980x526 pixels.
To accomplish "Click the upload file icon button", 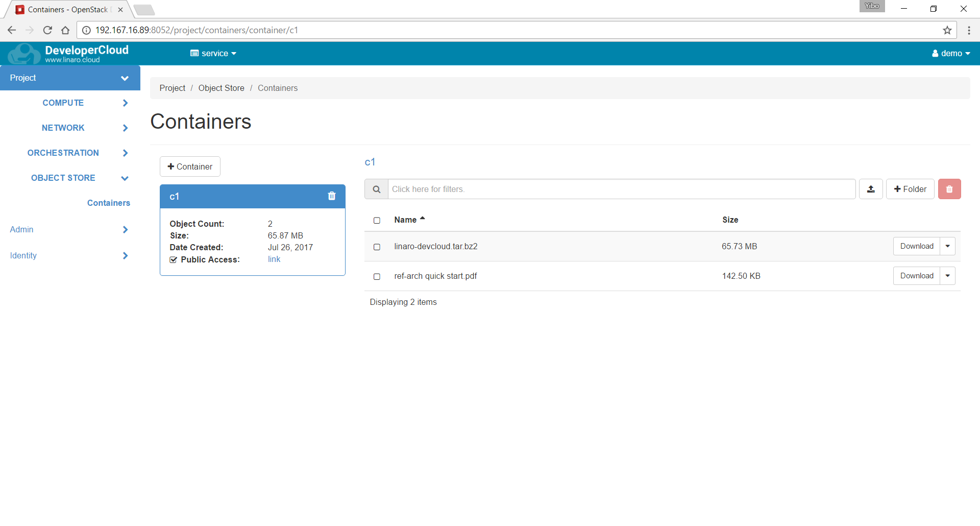I will click(x=871, y=189).
